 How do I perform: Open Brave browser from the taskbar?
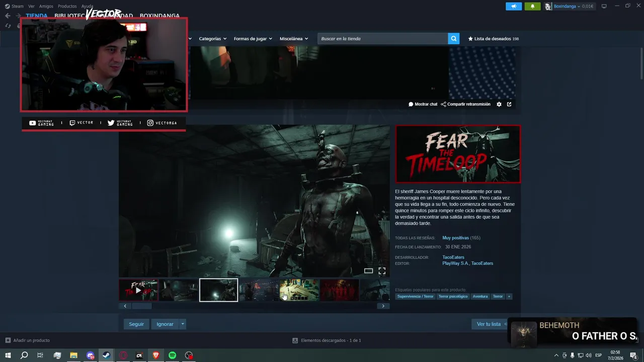tap(155, 355)
